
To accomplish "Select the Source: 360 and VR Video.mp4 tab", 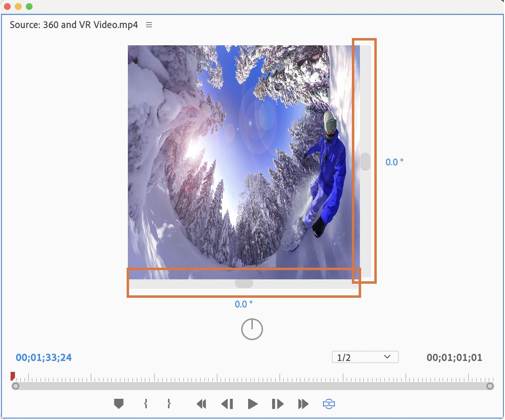I will (74, 25).
